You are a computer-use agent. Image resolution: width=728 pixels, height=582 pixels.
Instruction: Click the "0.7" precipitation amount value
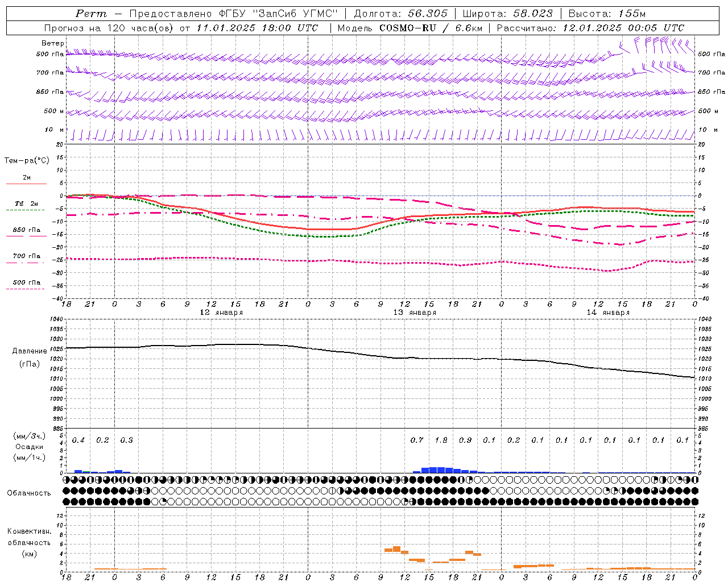417,440
